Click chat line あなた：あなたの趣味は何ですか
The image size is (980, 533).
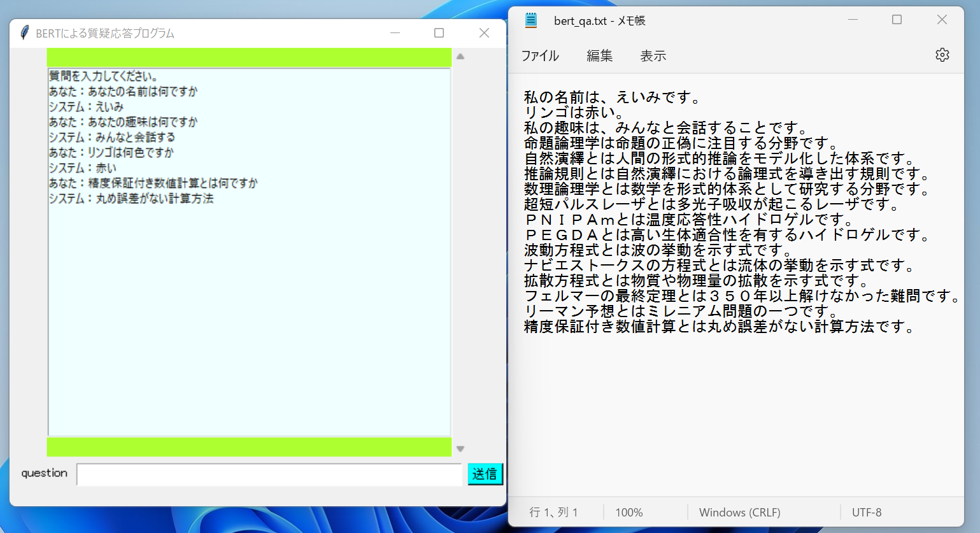coord(124,122)
